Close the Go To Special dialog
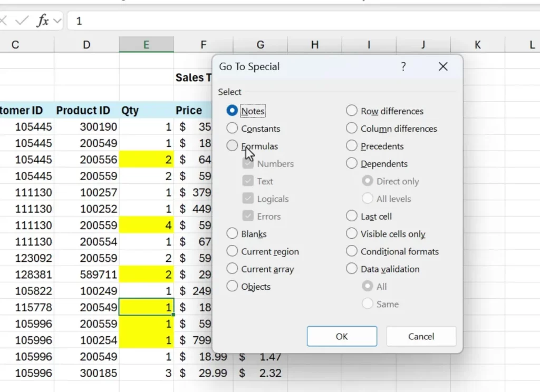 [x=443, y=66]
